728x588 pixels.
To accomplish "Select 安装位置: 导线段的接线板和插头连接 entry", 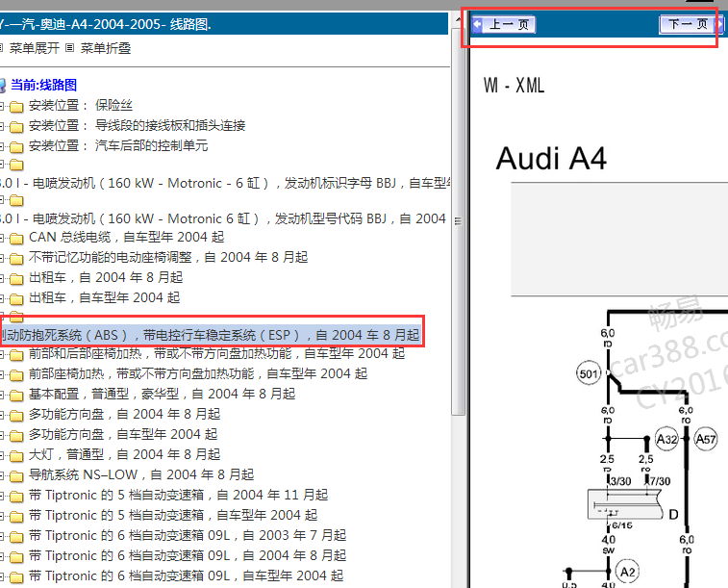I will (137, 125).
